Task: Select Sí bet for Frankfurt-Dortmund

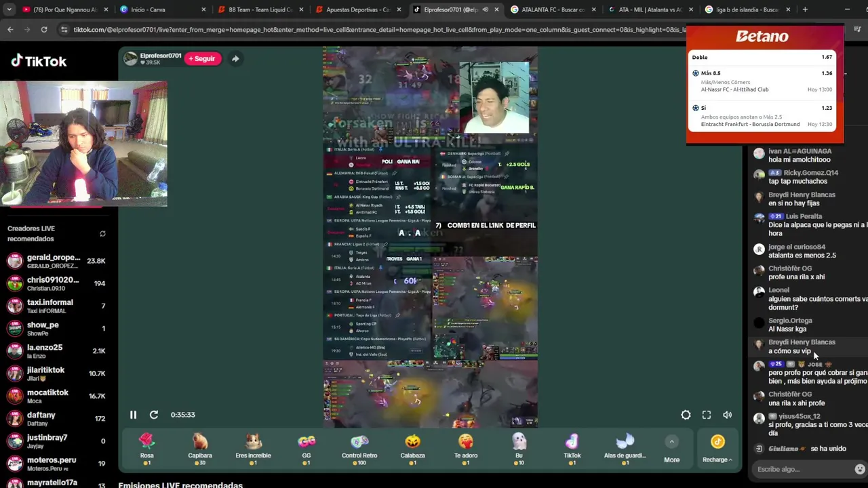Action: pyautogui.click(x=763, y=116)
